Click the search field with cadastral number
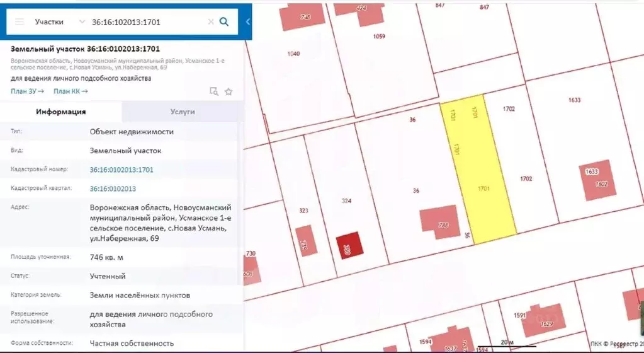The height and width of the screenshot is (353, 644). (x=148, y=22)
